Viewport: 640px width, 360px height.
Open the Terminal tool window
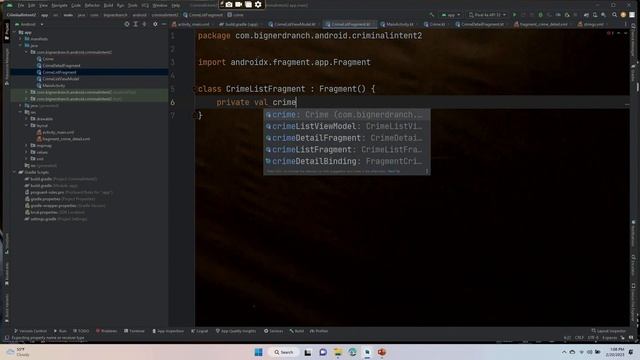pos(134,331)
